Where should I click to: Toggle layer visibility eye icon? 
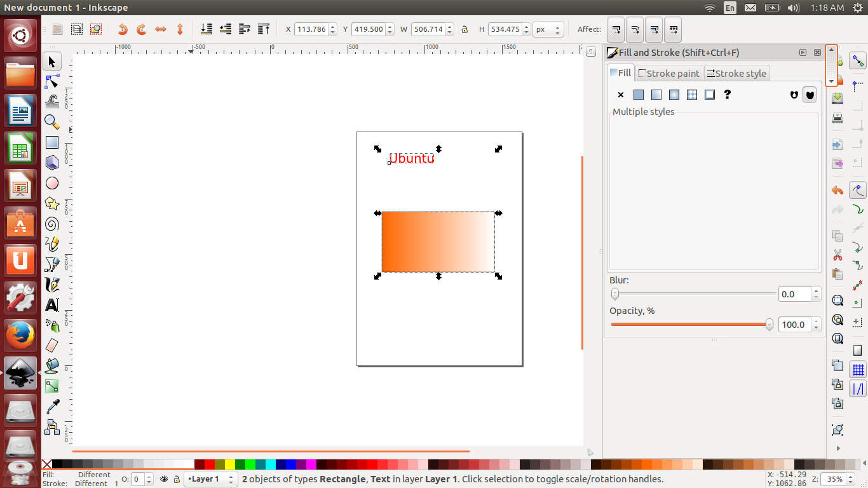165,479
